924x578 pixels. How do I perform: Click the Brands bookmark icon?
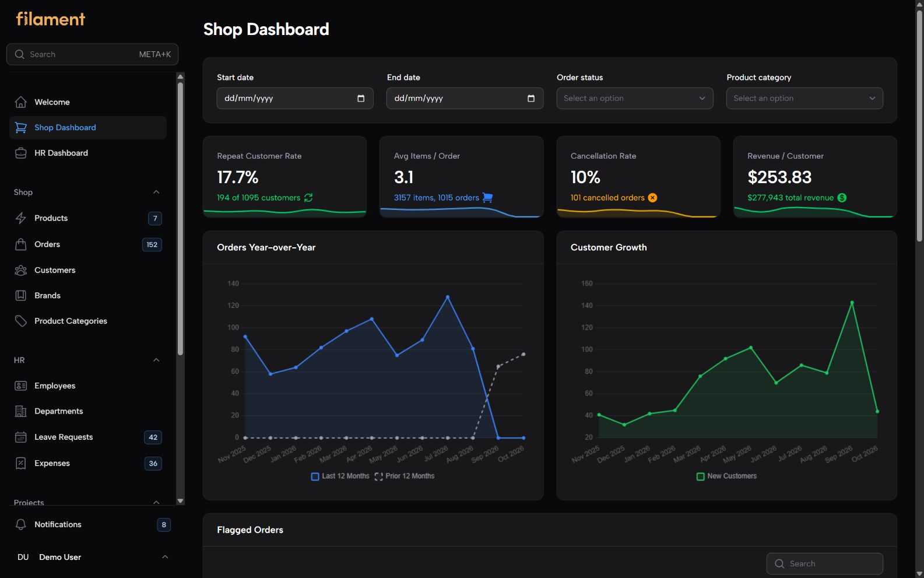21,296
